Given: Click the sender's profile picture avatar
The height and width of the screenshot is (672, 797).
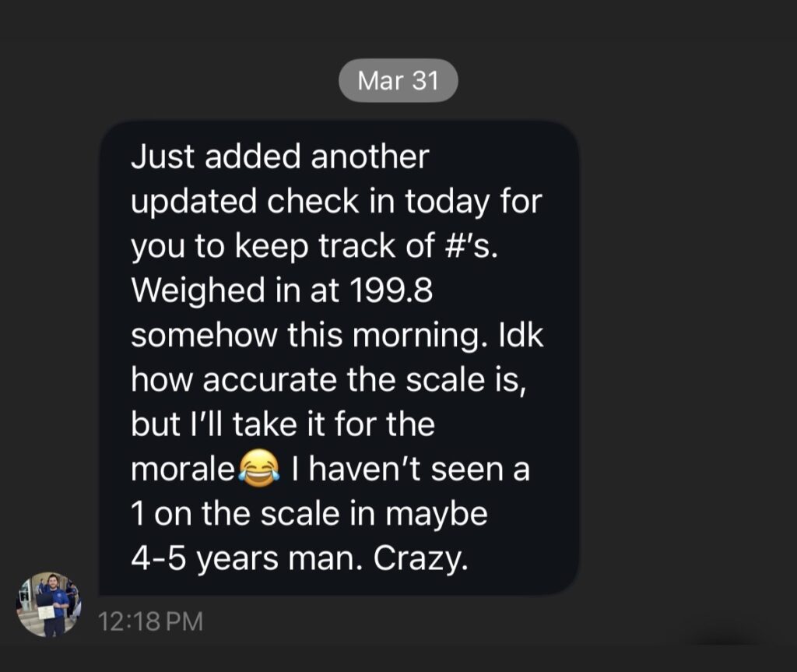Looking at the screenshot, I should coord(48,605).
